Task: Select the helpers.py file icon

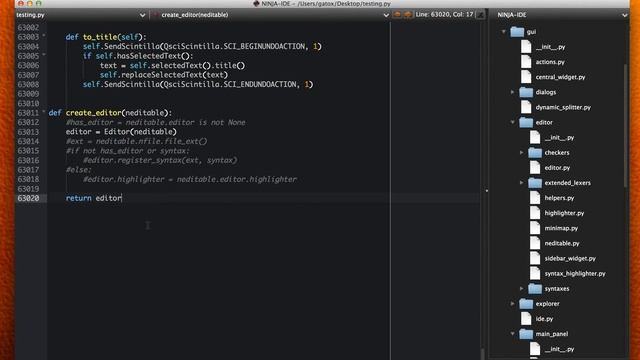Action: click(535, 198)
